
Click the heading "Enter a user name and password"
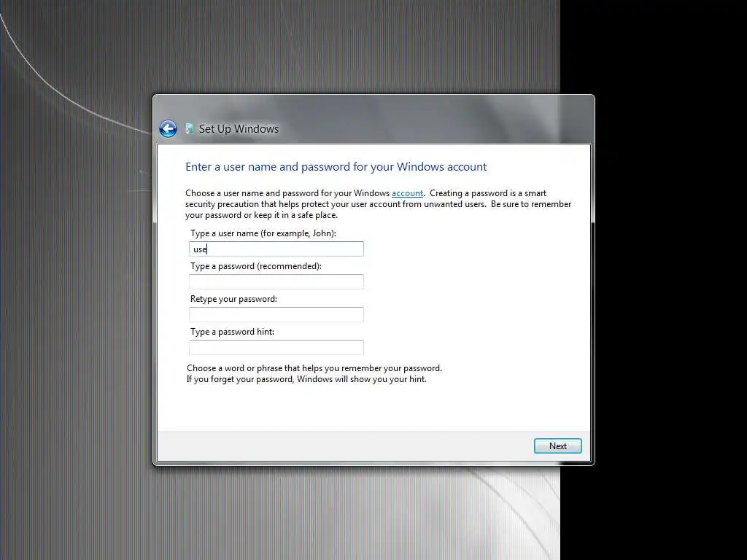click(x=267, y=167)
